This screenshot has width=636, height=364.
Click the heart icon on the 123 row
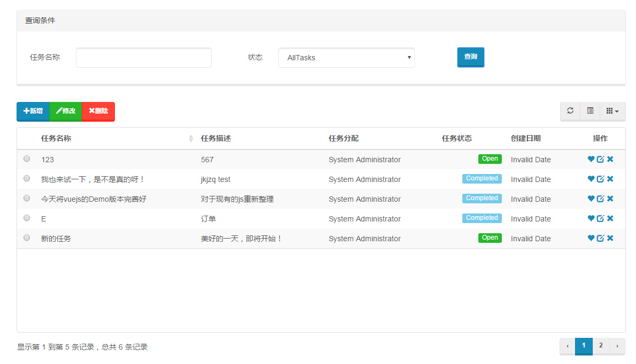[591, 159]
